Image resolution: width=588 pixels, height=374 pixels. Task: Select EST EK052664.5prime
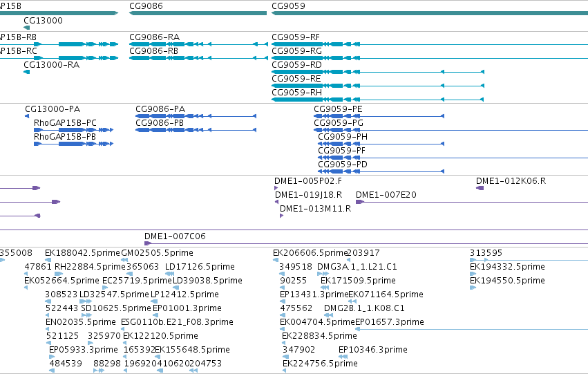[x=62, y=281]
